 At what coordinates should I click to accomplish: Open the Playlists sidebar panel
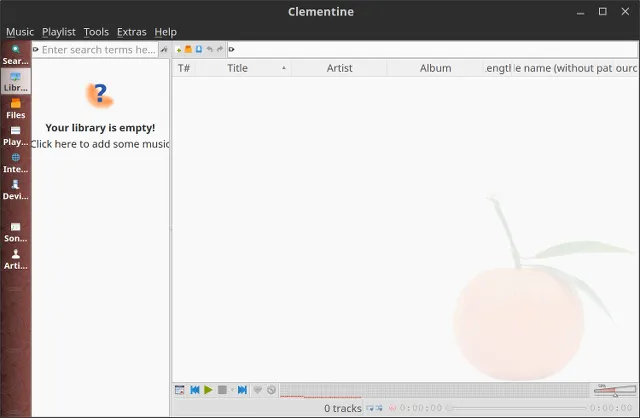(16, 136)
